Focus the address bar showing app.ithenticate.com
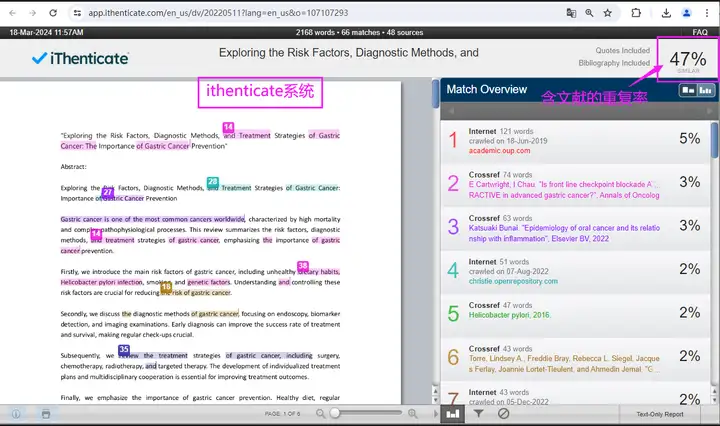This screenshot has width=720, height=426. tap(218, 13)
